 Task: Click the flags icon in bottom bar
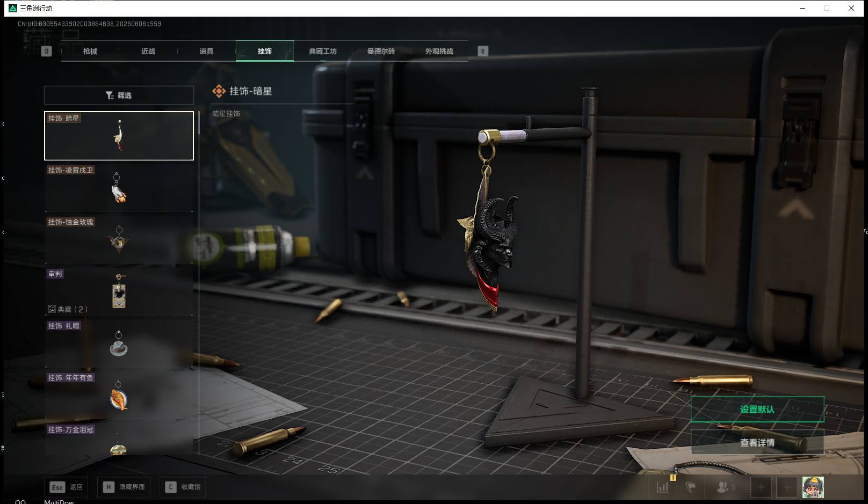691,487
